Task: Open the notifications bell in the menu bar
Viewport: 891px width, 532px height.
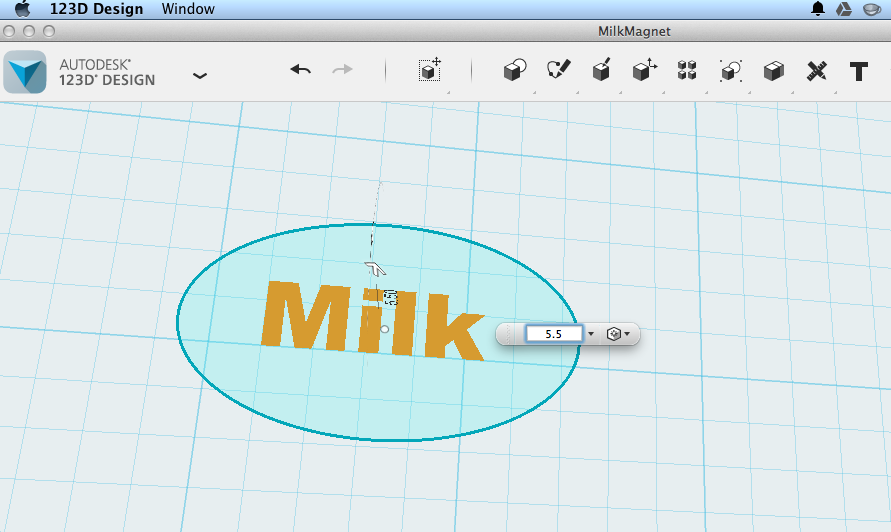Action: click(818, 9)
